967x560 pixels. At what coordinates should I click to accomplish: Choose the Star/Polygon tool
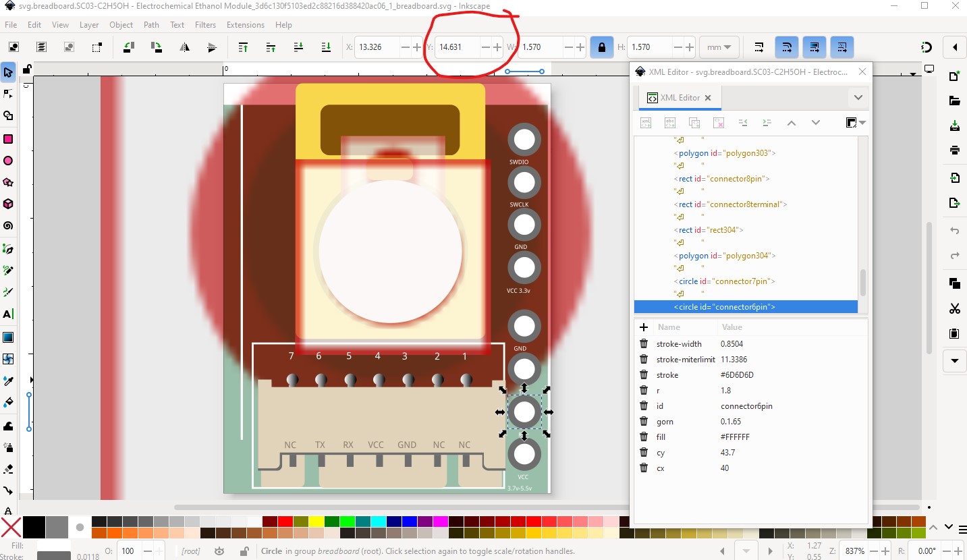click(8, 182)
